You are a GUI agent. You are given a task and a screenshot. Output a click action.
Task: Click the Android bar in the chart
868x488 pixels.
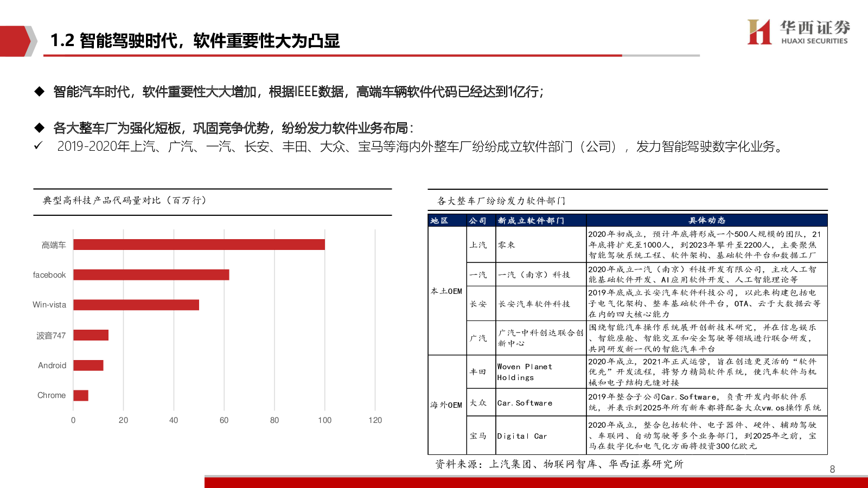click(x=88, y=365)
